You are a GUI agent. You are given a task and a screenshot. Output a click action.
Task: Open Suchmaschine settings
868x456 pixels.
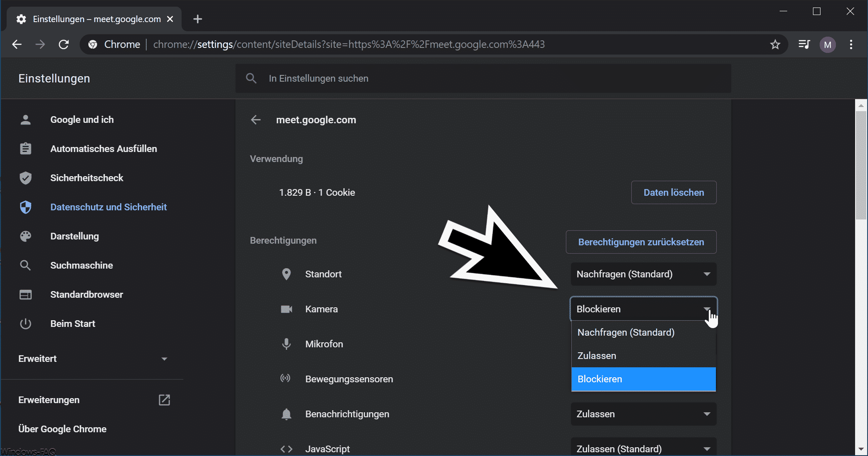pos(82,265)
